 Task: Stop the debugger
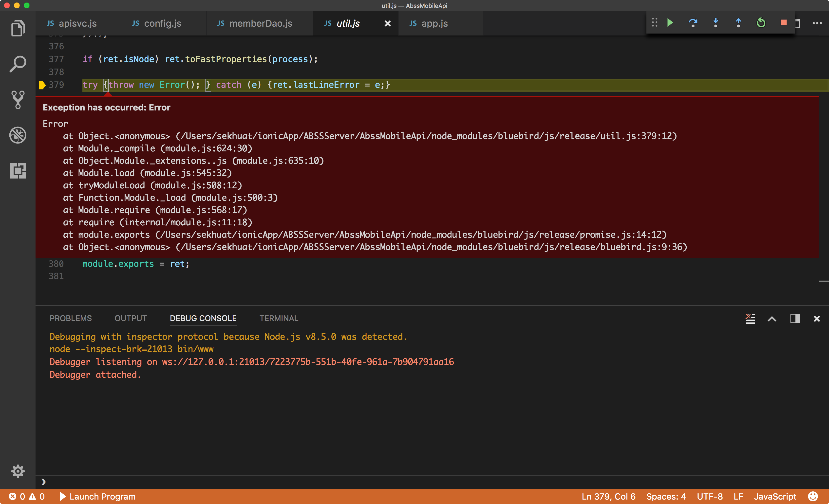(x=784, y=23)
